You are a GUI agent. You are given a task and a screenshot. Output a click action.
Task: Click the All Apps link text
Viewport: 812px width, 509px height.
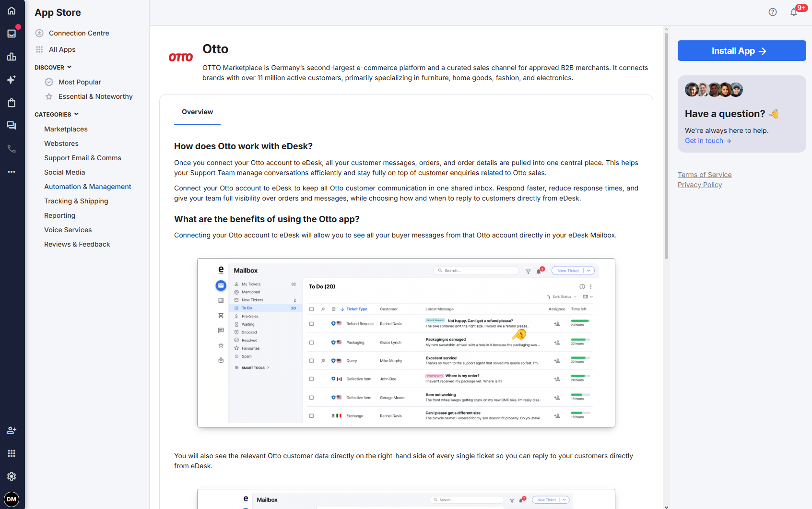[62, 49]
